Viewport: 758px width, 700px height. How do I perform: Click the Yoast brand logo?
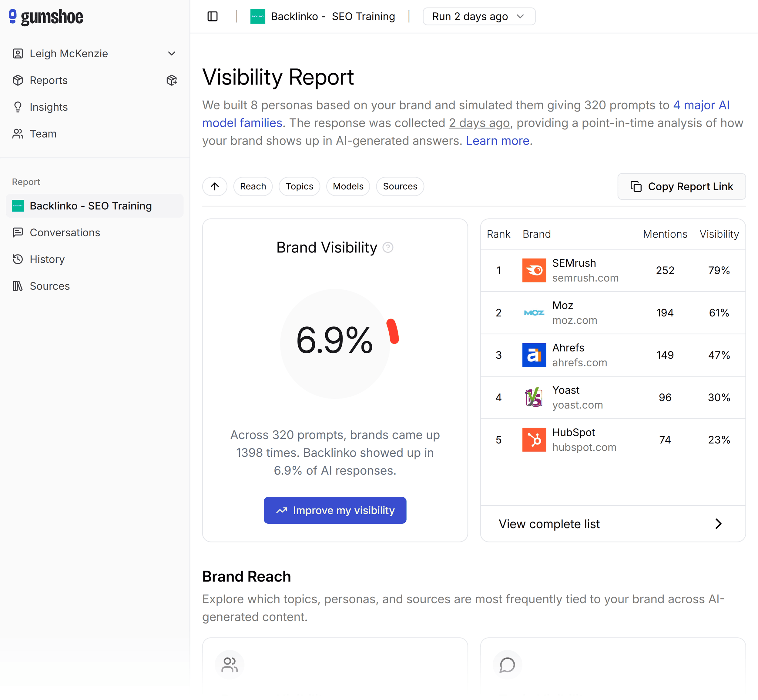[534, 397]
